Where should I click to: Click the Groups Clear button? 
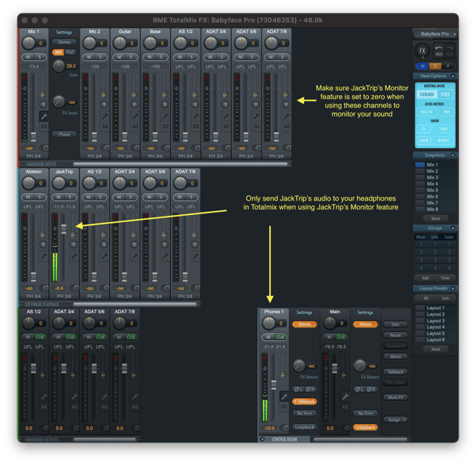tap(446, 278)
